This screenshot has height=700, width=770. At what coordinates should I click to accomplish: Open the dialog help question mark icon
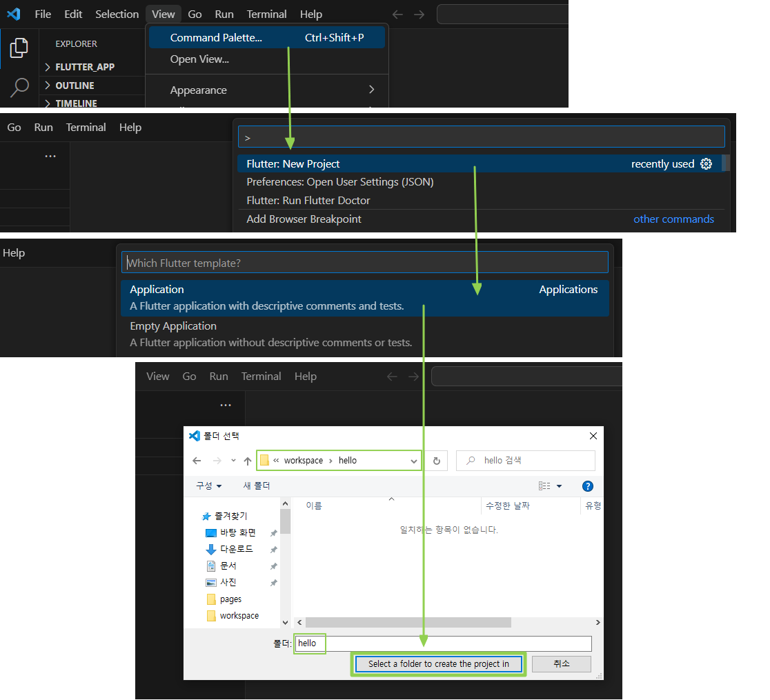click(587, 486)
